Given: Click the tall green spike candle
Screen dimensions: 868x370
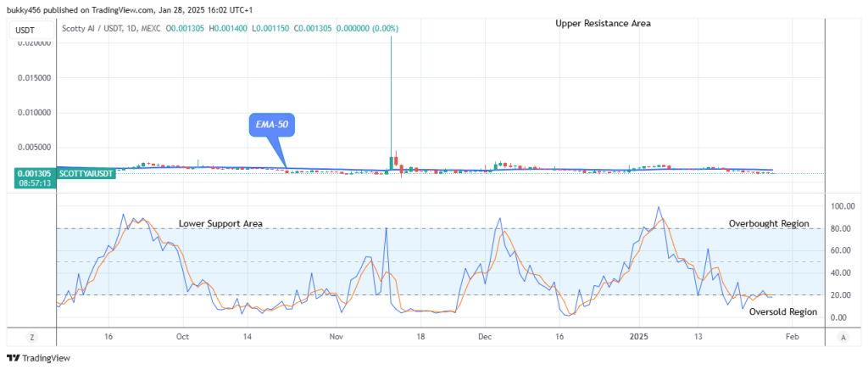Looking at the screenshot, I should click(392, 103).
